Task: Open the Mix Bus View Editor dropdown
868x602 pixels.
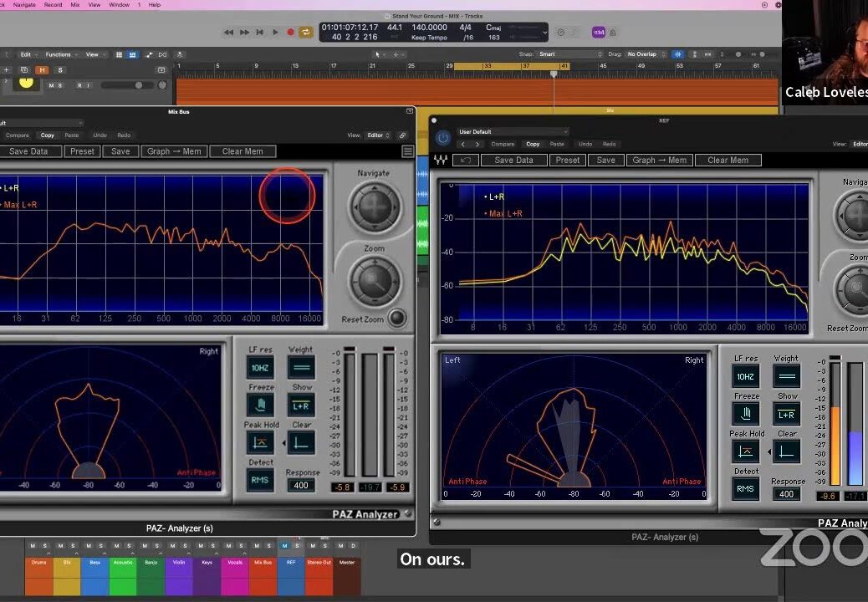Action: tap(379, 135)
